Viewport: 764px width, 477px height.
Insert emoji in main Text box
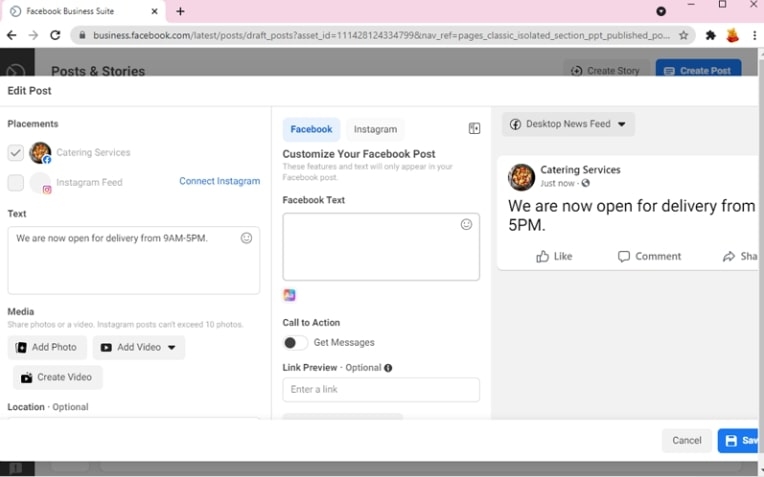[247, 238]
